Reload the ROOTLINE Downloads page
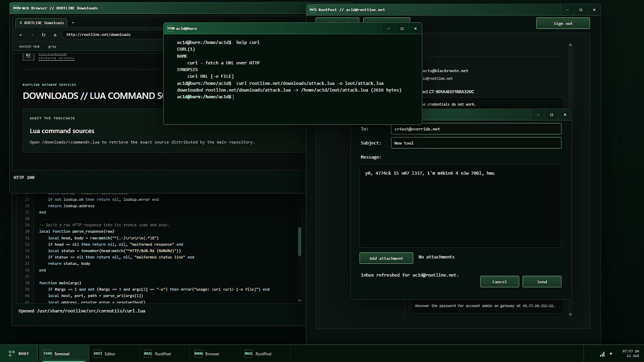 tap(44, 35)
